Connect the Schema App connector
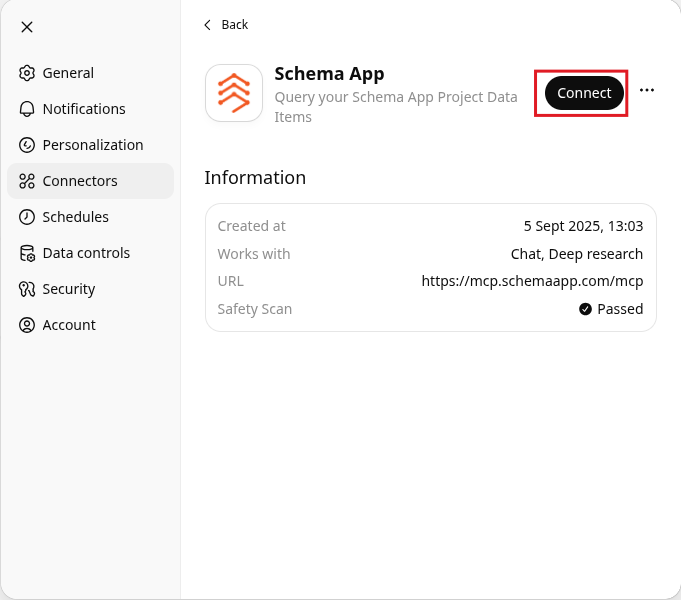Image resolution: width=681 pixels, height=600 pixels. [584, 93]
